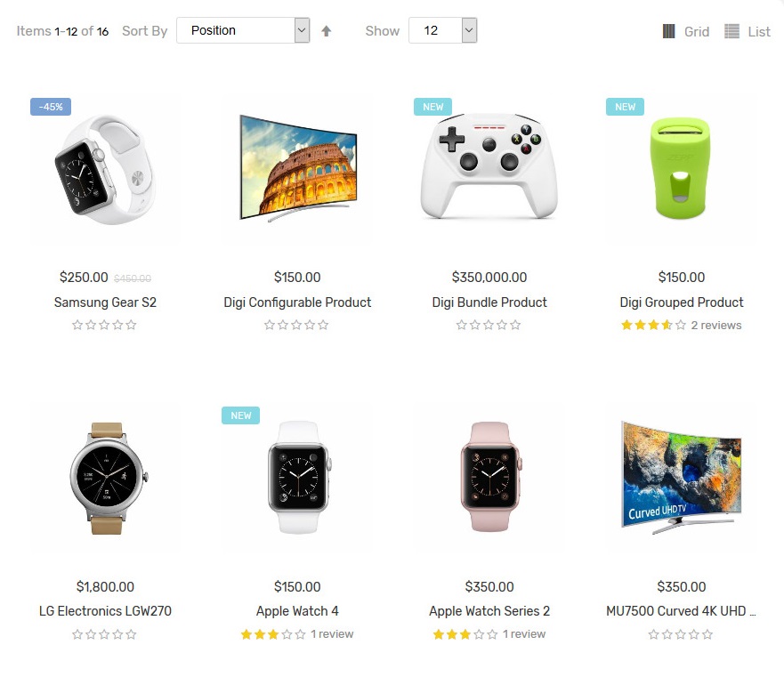The image size is (784, 677).
Task: Click NEW badge on Digi Bundle Product
Action: coord(432,107)
